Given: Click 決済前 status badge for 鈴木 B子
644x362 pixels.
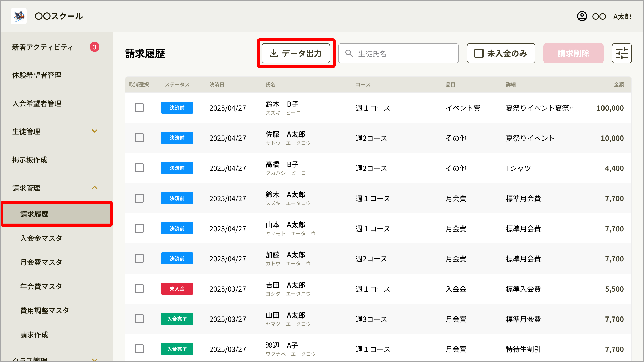Looking at the screenshot, I should coord(177,108).
